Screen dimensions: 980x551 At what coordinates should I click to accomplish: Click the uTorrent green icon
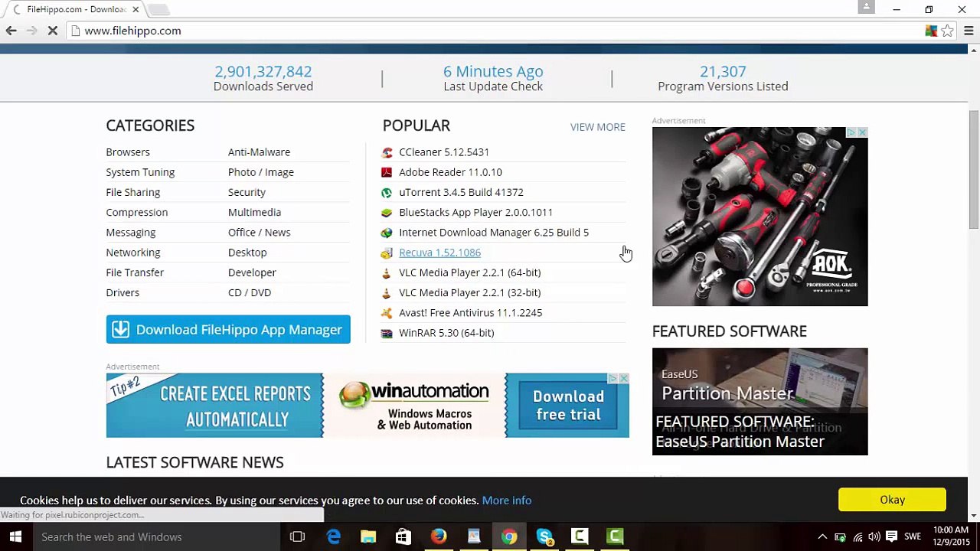[387, 192]
